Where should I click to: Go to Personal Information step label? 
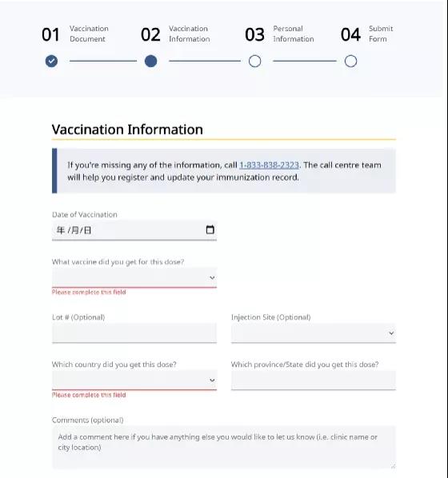pyautogui.click(x=294, y=34)
